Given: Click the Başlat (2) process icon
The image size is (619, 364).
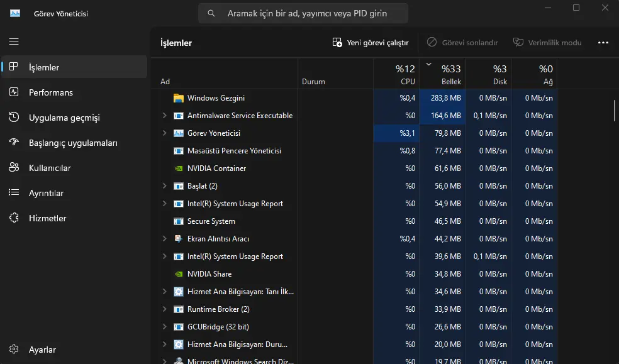Looking at the screenshot, I should pyautogui.click(x=179, y=186).
